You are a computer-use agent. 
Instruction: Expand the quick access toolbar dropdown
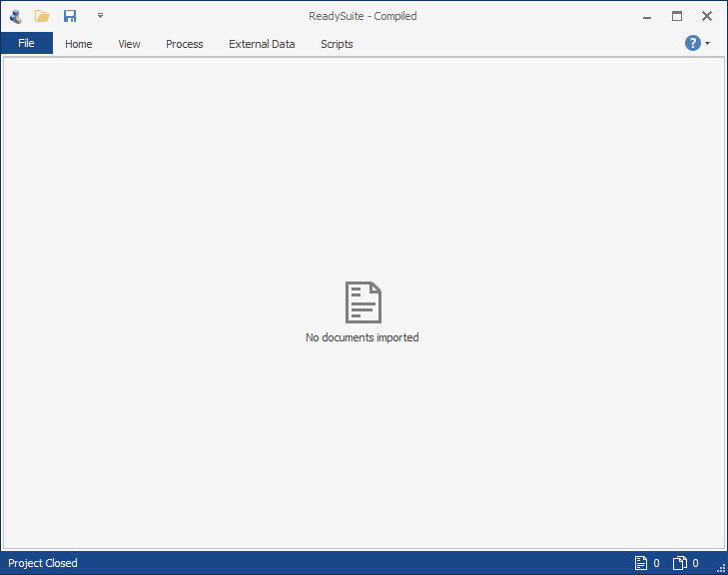tap(100, 16)
